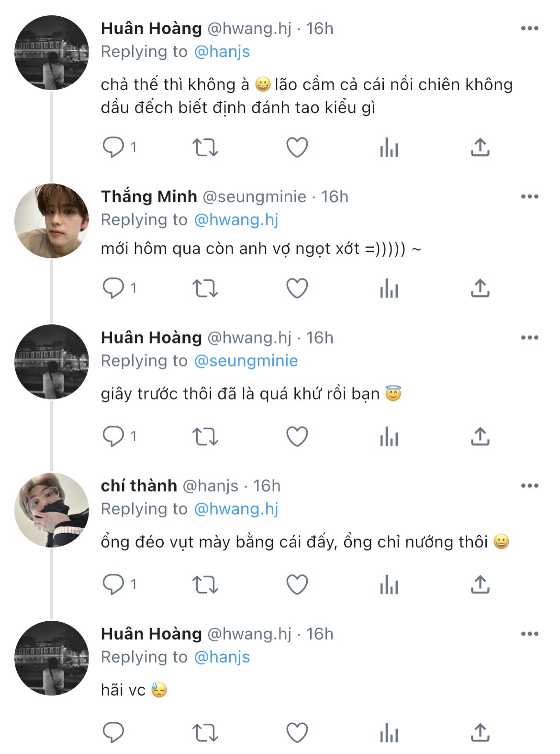Like chí thành's reply tweet
This screenshot has width=560, height=754.
(297, 584)
